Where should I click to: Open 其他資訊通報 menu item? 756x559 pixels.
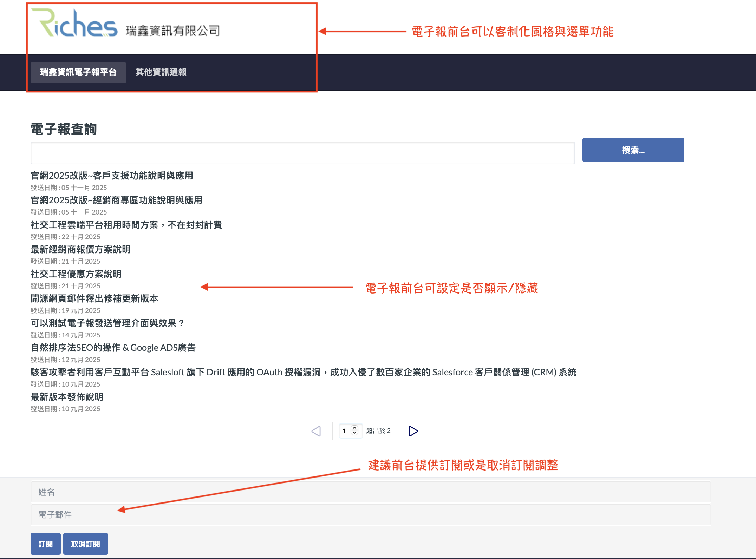[x=161, y=72]
